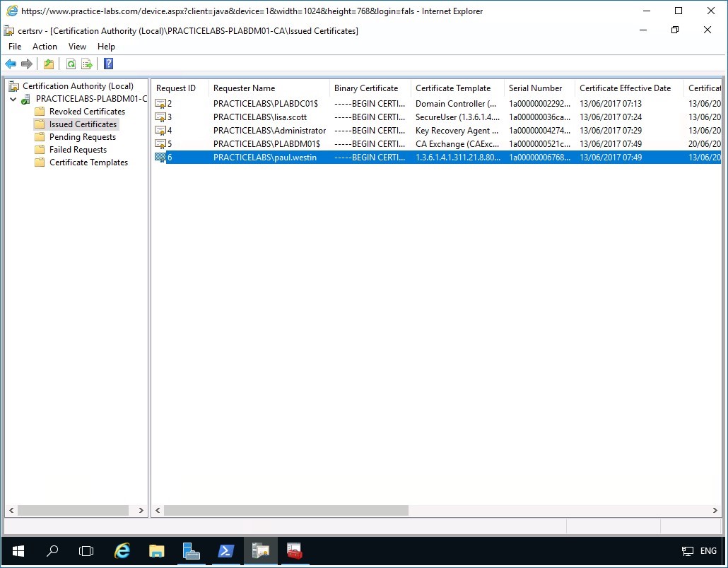
Task: Click the Back arrow toolbar icon
Action: 10,64
